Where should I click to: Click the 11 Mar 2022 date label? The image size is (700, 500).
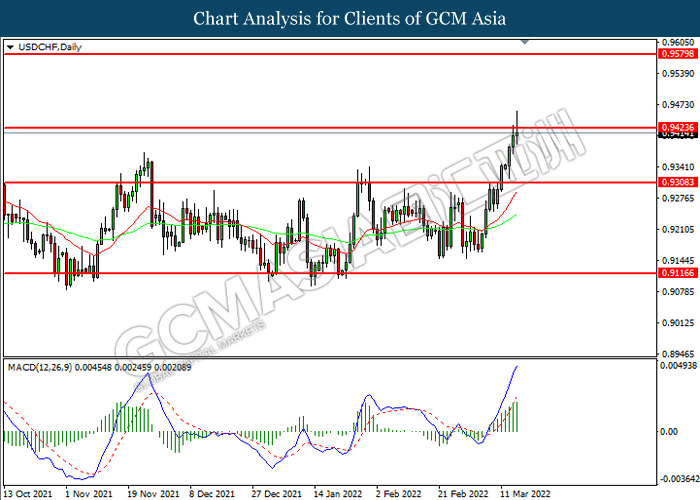coord(525,494)
